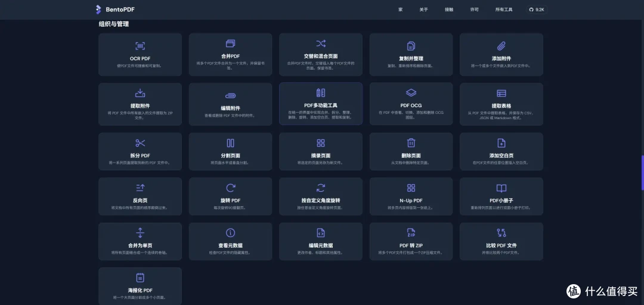
Task: Click text 复制、重新排序和删除页面。
Action: (x=411, y=66)
